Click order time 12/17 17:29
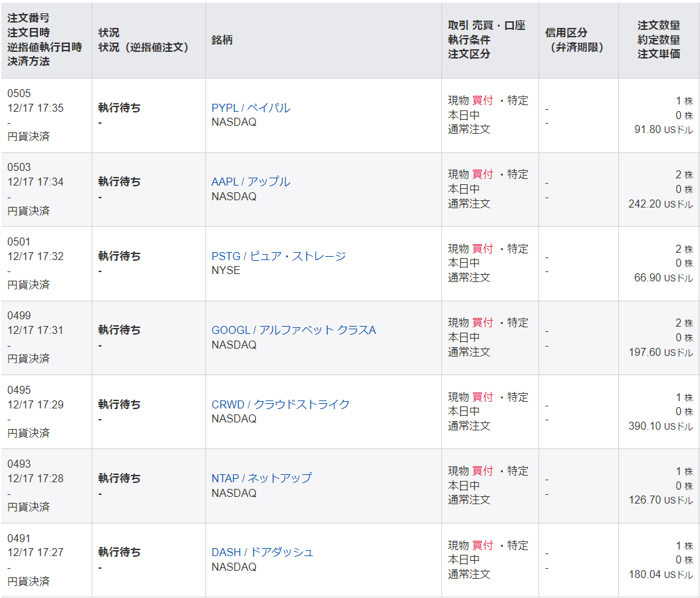Image resolution: width=700 pixels, height=598 pixels. [35, 404]
